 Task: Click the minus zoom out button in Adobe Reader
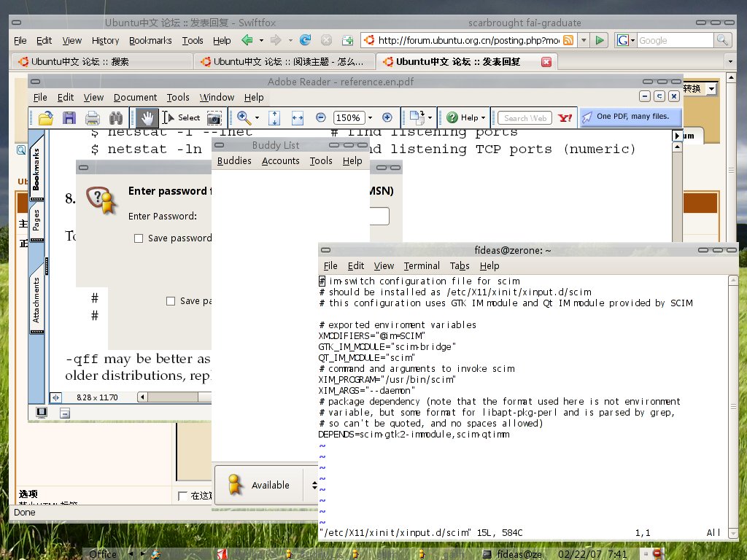coord(321,117)
